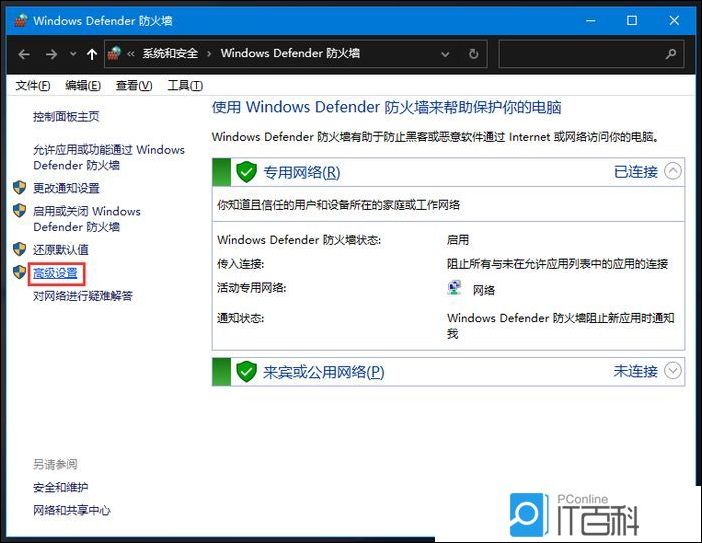Refresh the firewall page

pos(473,54)
